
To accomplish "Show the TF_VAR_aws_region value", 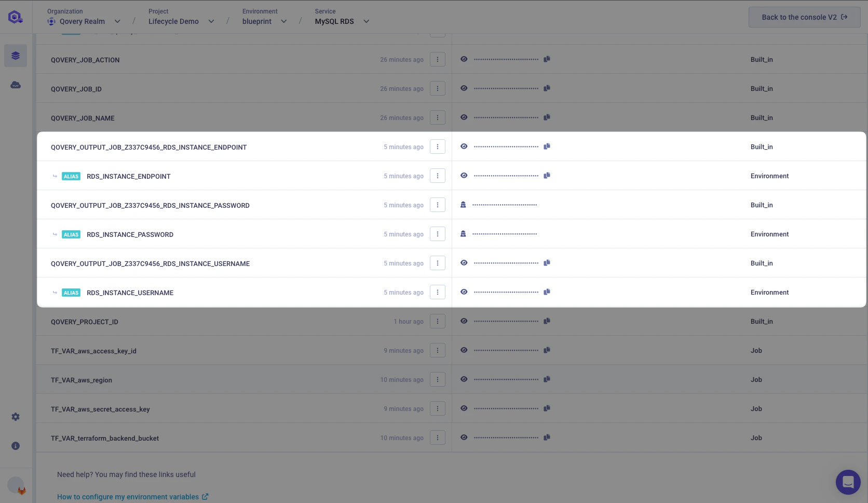I will [x=464, y=379].
